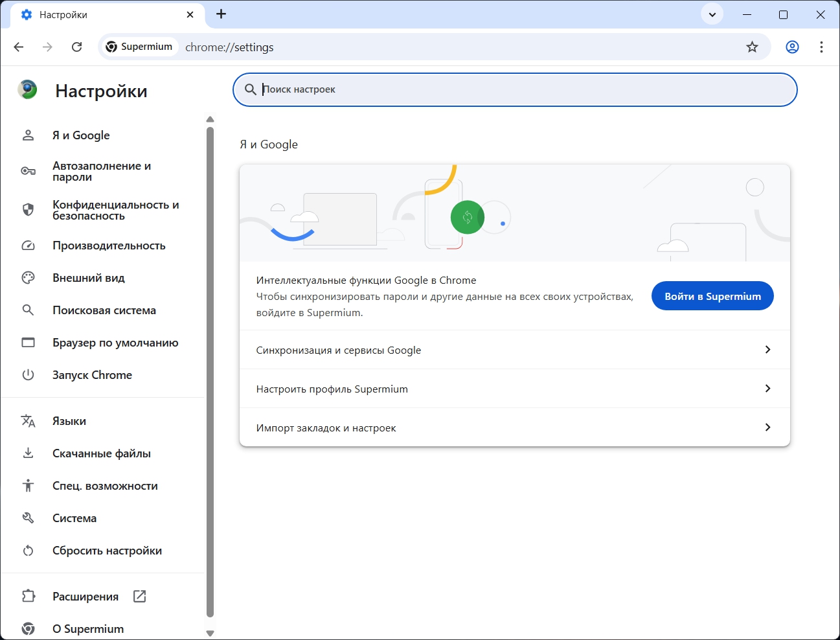Expand Настроить профиль Supermium row
This screenshot has height=640, width=840.
[x=515, y=389]
